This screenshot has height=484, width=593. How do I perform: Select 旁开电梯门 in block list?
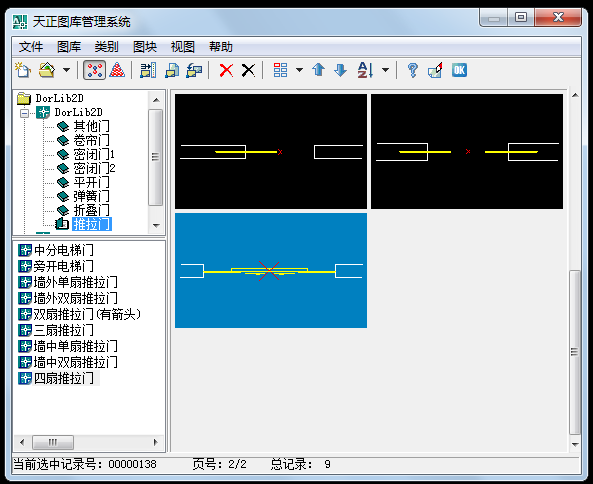point(64,266)
